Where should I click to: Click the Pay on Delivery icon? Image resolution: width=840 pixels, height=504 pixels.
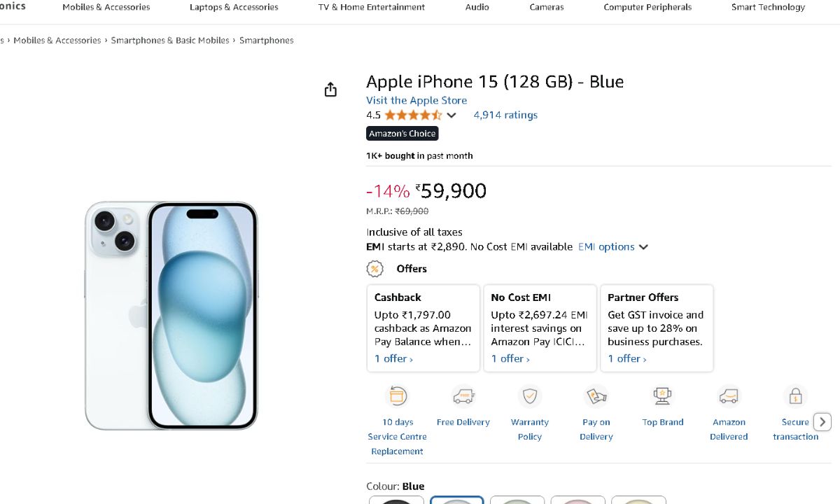(596, 396)
